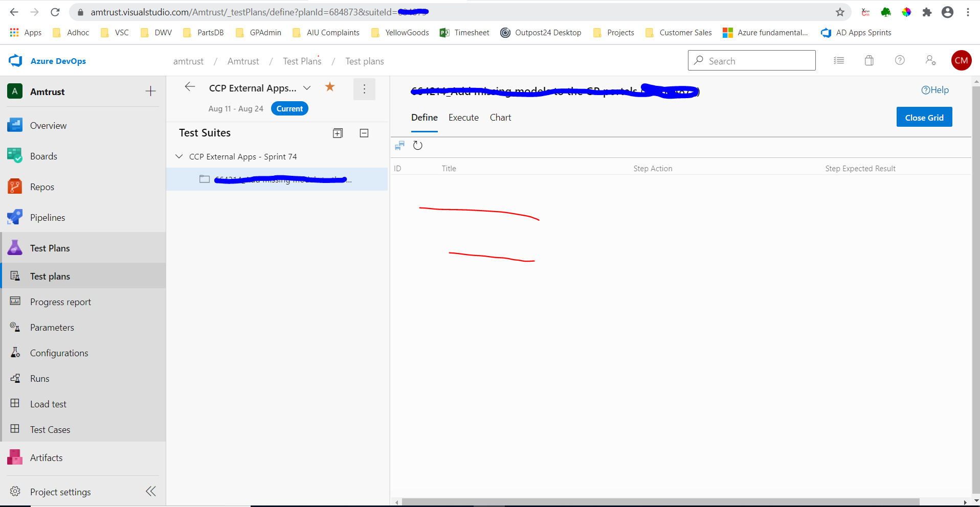The height and width of the screenshot is (507, 980).
Task: Switch to the Chart tab
Action: pos(500,118)
